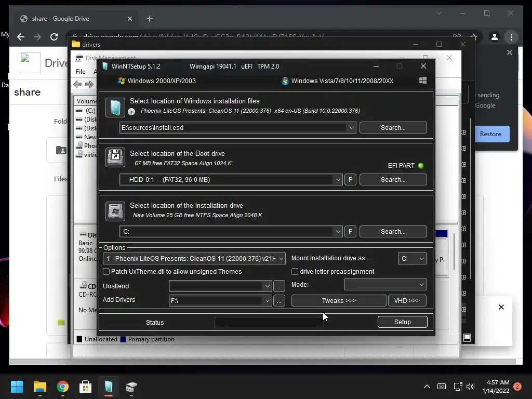This screenshot has height=399, width=532.
Task: Select the Windows 2000/XP/2003 tab
Action: pos(157,81)
